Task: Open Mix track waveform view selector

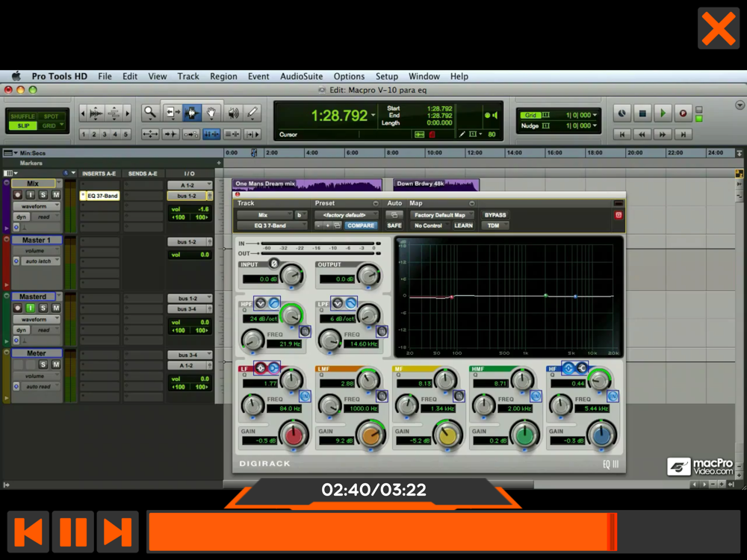Action: [x=36, y=206]
